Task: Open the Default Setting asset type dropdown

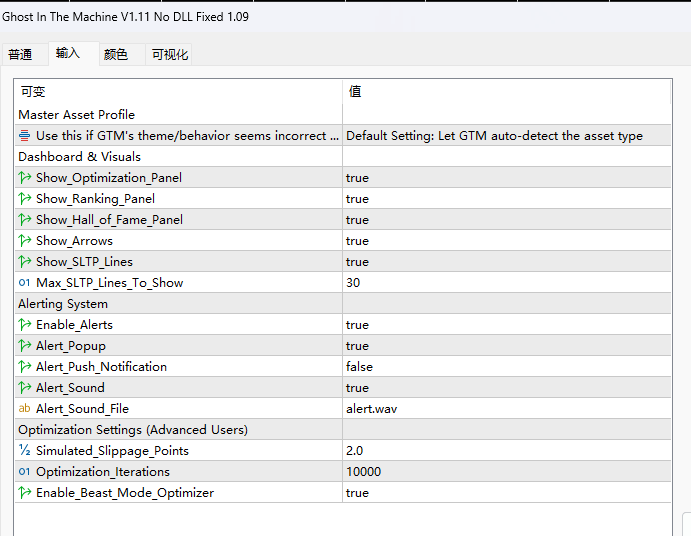Action: pos(507,136)
